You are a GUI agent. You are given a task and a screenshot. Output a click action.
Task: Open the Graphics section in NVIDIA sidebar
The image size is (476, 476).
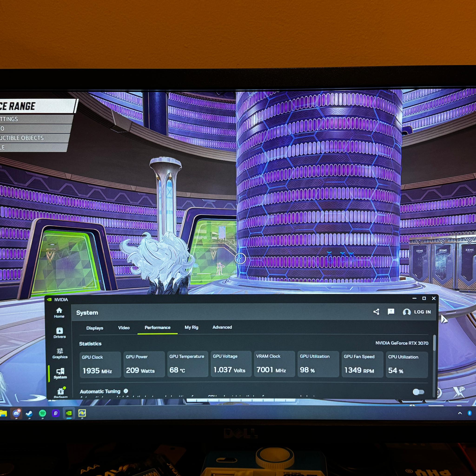60,353
